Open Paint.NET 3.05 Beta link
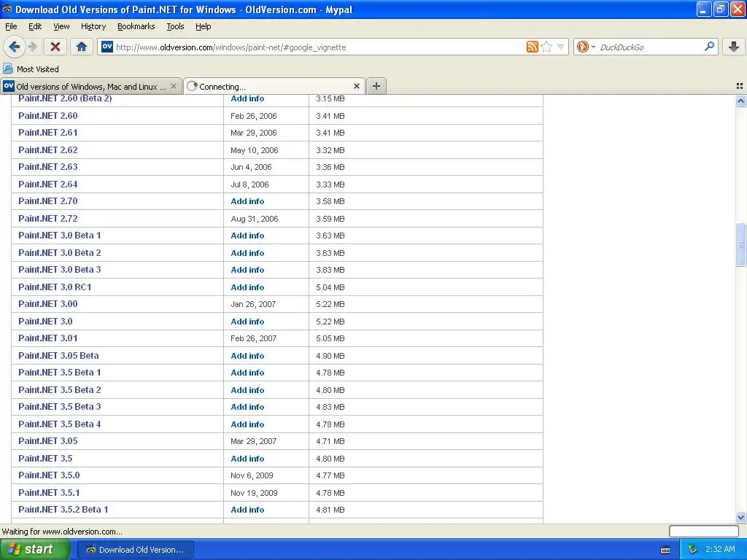 pyautogui.click(x=58, y=356)
